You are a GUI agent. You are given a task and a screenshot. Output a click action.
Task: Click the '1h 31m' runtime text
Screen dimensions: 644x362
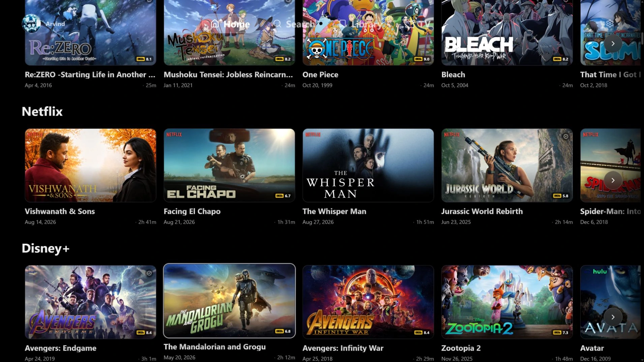tap(286, 222)
